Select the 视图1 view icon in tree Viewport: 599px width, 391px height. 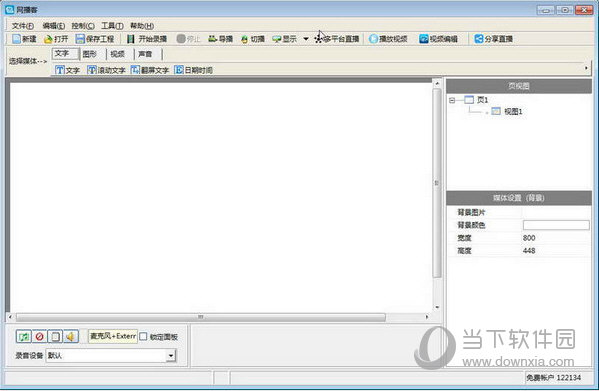click(496, 111)
